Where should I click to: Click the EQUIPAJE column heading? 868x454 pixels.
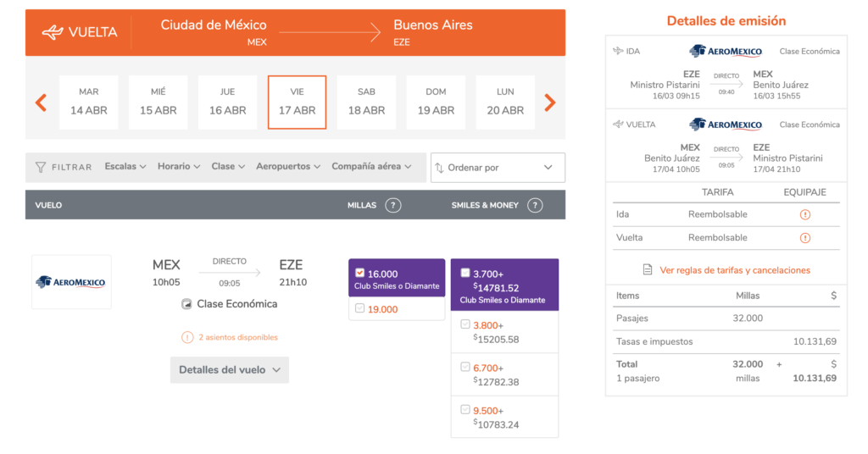(805, 192)
